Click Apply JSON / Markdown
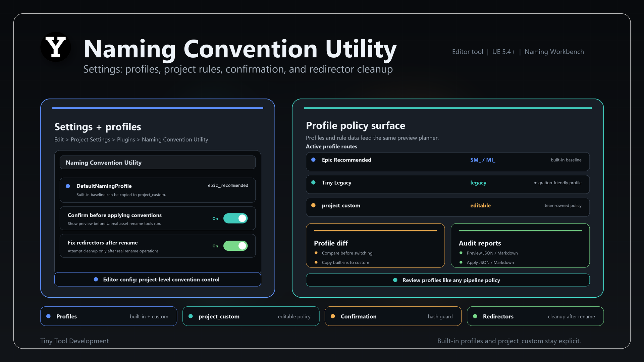Viewport: 644px width, 362px height. (x=490, y=262)
